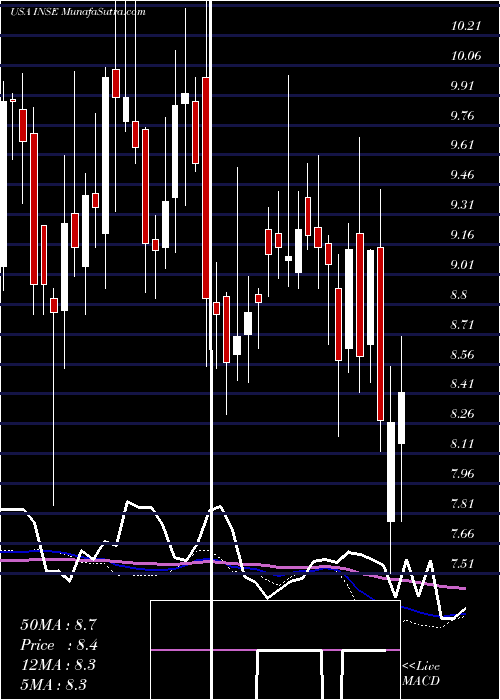
Task: Click the 9.16 price label
Action: pyautogui.click(x=464, y=235)
